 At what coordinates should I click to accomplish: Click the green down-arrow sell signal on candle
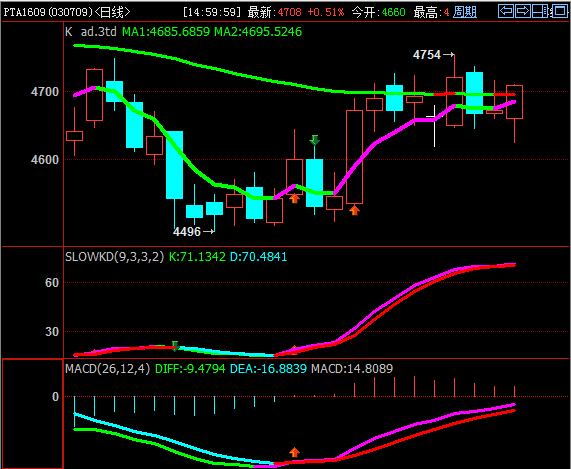(x=315, y=140)
